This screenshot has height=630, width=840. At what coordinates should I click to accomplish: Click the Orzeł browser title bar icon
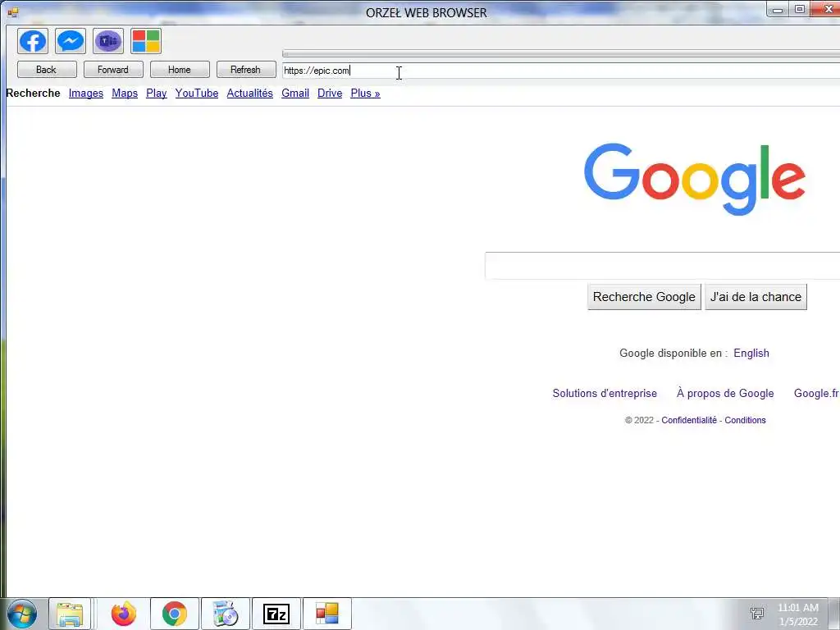tap(13, 11)
